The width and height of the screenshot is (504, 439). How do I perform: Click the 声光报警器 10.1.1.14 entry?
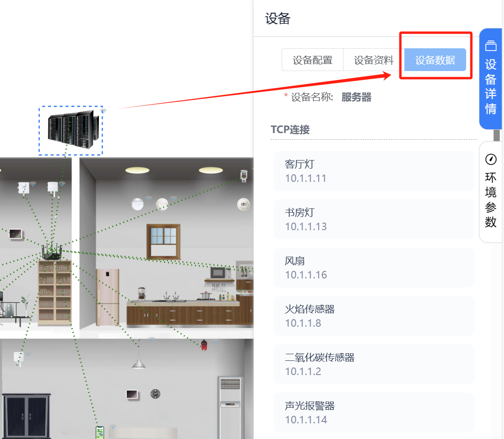tap(374, 412)
